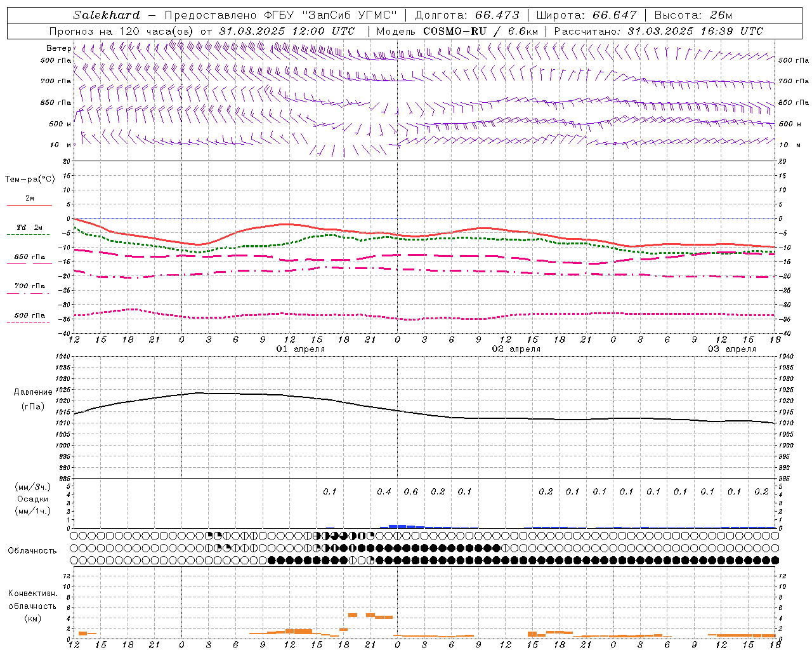The height and width of the screenshot is (650, 812).
Task: Click the Конвективн. облачность label
Action: tap(32, 600)
